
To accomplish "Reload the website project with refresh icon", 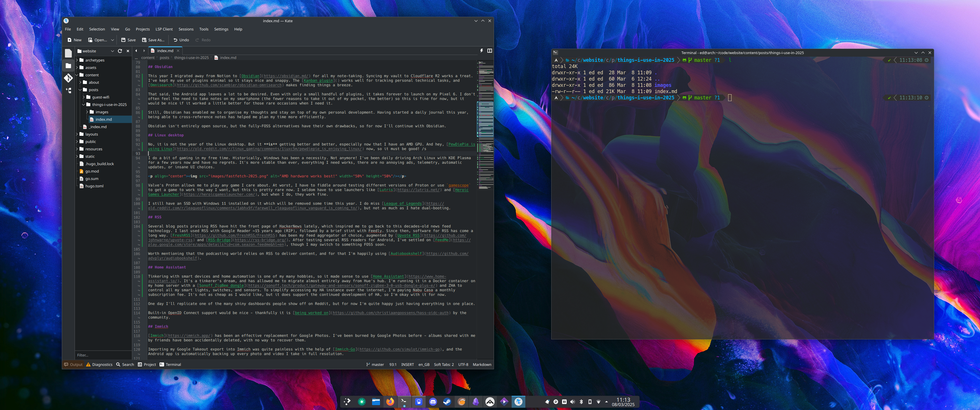I will click(120, 51).
